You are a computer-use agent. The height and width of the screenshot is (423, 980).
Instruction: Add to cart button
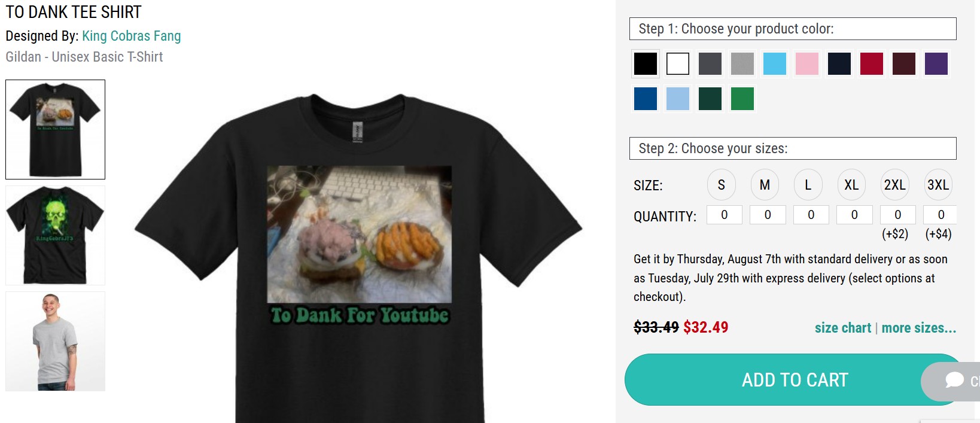[x=795, y=380]
